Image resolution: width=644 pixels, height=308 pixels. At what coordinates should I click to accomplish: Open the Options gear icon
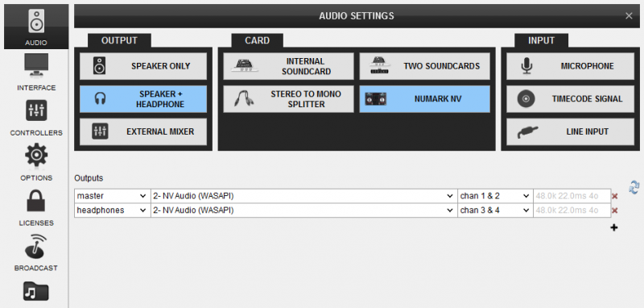[x=36, y=155]
